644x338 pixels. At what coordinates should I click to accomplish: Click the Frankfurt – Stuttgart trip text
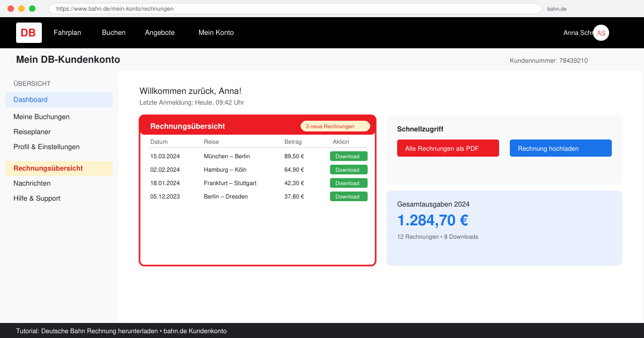pyautogui.click(x=230, y=183)
